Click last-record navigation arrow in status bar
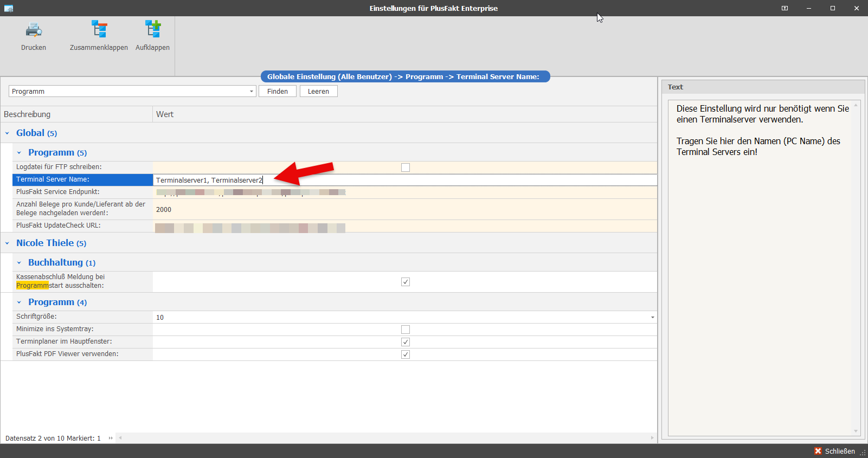Image resolution: width=868 pixels, height=458 pixels. [111, 438]
